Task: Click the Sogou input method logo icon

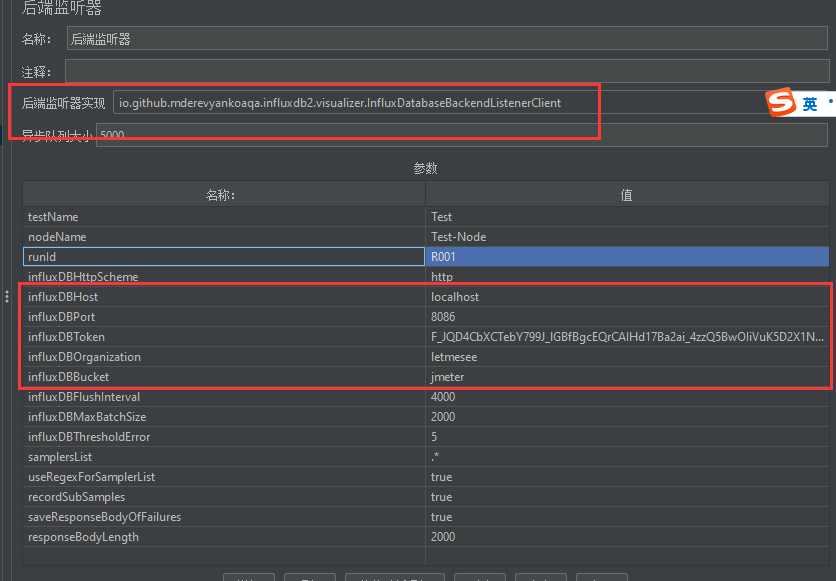Action: 781,102
